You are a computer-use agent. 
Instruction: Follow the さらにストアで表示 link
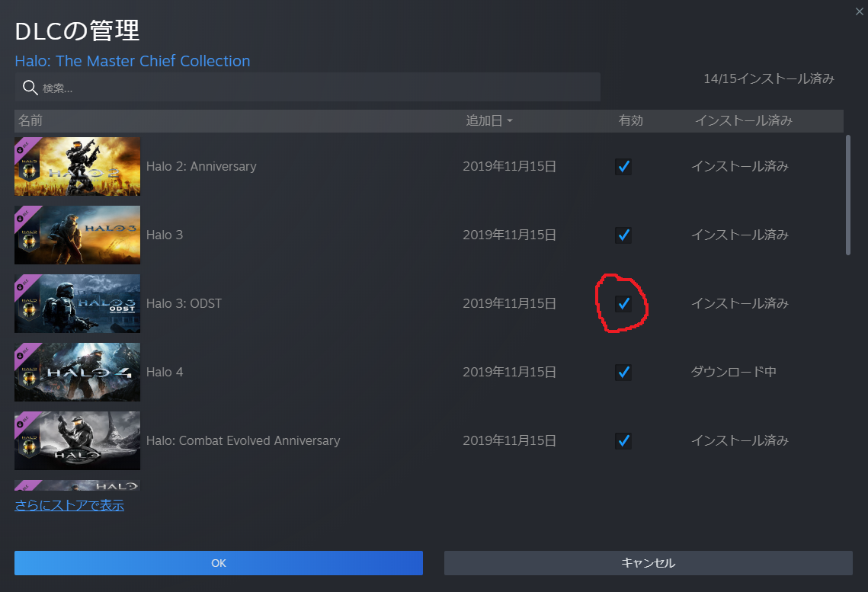click(x=69, y=505)
